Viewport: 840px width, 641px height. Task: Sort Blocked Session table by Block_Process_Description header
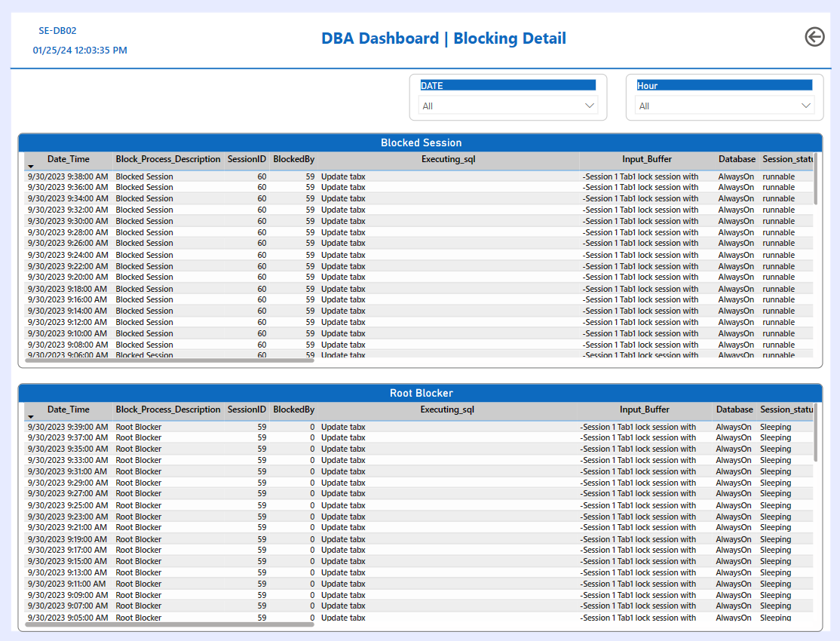167,159
